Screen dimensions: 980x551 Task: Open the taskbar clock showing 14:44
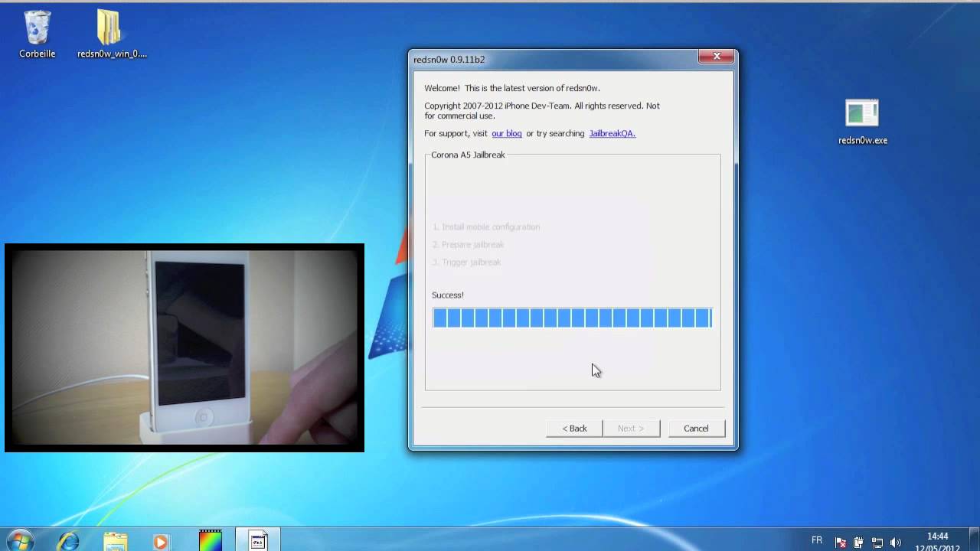[x=938, y=542]
